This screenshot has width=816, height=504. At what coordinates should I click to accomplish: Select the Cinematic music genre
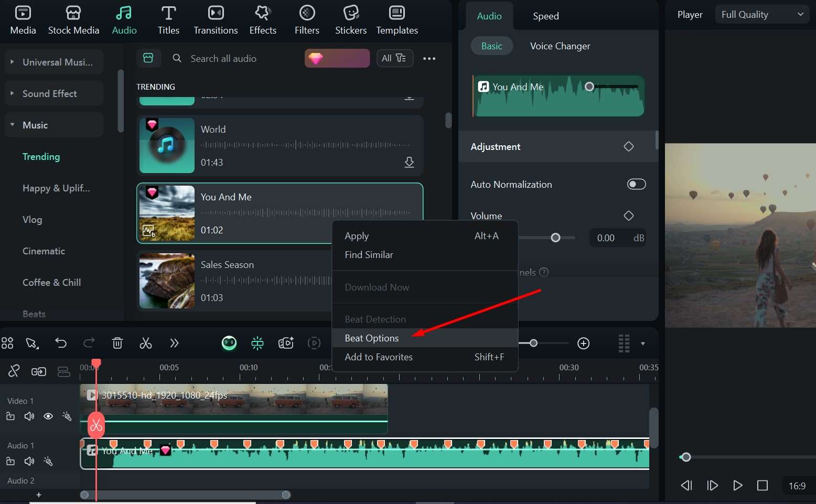pos(44,251)
